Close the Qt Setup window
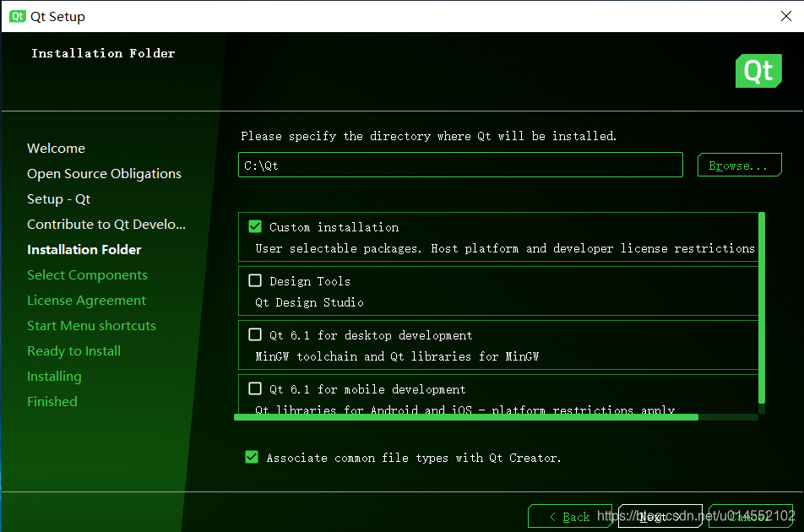The image size is (804, 532). tap(785, 16)
